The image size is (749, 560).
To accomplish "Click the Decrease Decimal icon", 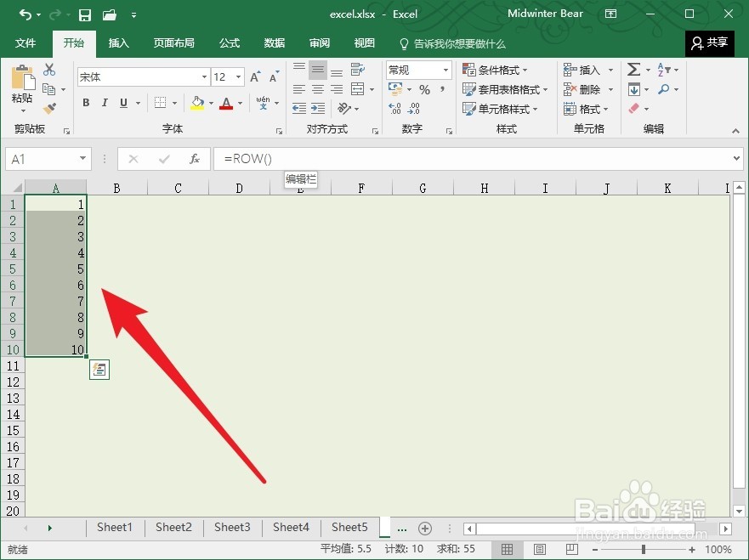I will [414, 109].
